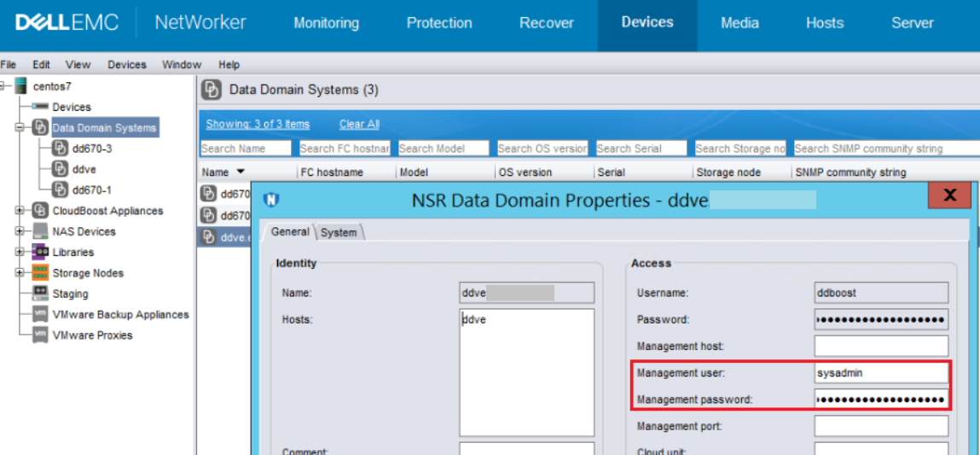
Task: Click the Search SNMP community string field
Action: [886, 149]
